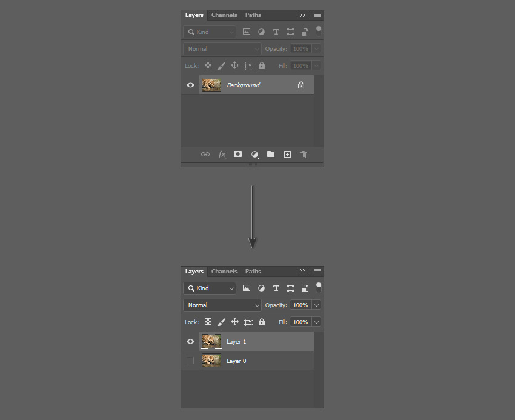The width and height of the screenshot is (515, 420).
Task: Switch to Channels tab in top panel
Action: [224, 15]
